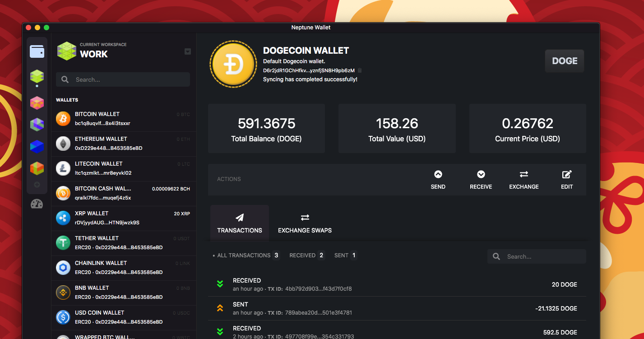The image size is (644, 339).
Task: Open the BNB Wallet entry
Action: [x=124, y=293]
